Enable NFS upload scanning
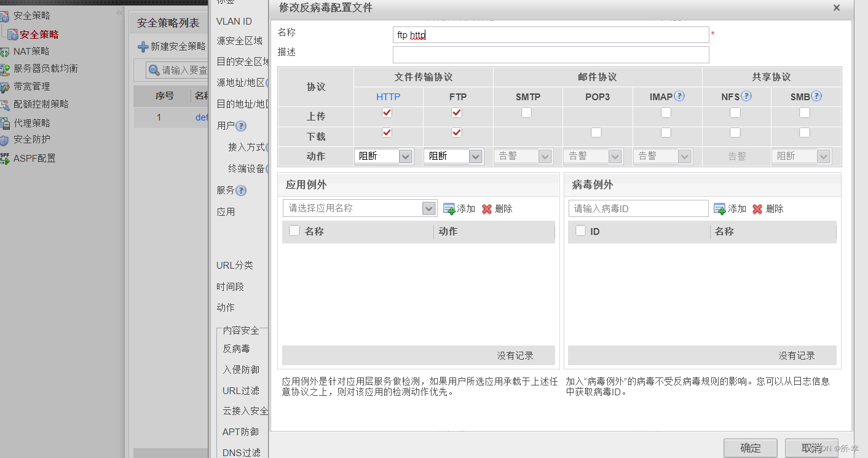This screenshot has width=868, height=458. [735, 113]
